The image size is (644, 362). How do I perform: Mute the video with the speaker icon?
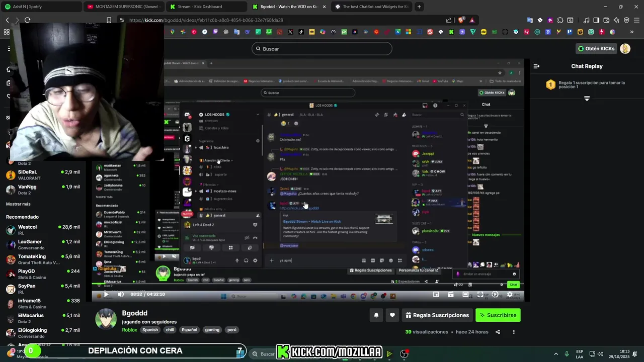click(121, 294)
